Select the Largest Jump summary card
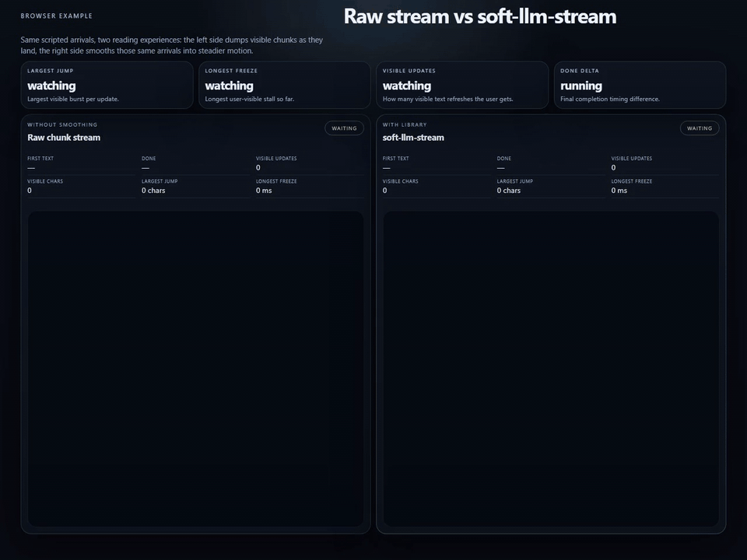The image size is (747, 560). [107, 86]
